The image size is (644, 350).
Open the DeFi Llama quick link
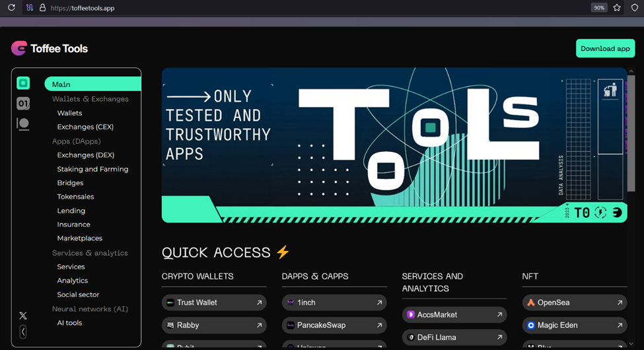(x=454, y=337)
